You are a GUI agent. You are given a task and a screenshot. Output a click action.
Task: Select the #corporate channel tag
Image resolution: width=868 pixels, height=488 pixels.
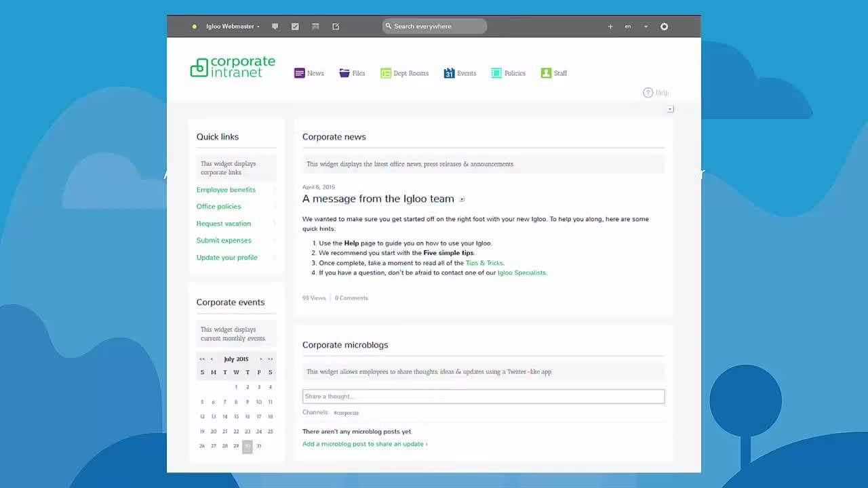[x=347, y=413]
